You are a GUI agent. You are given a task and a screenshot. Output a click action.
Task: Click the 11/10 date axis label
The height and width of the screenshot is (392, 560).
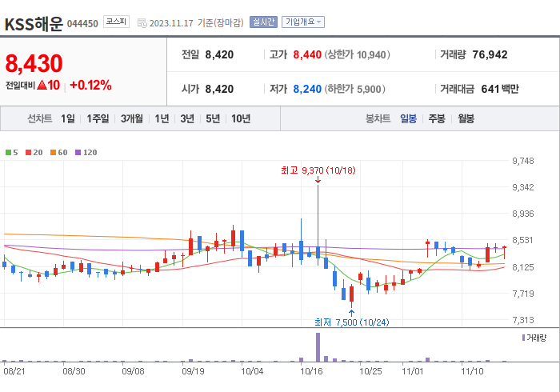pyautogui.click(x=472, y=371)
